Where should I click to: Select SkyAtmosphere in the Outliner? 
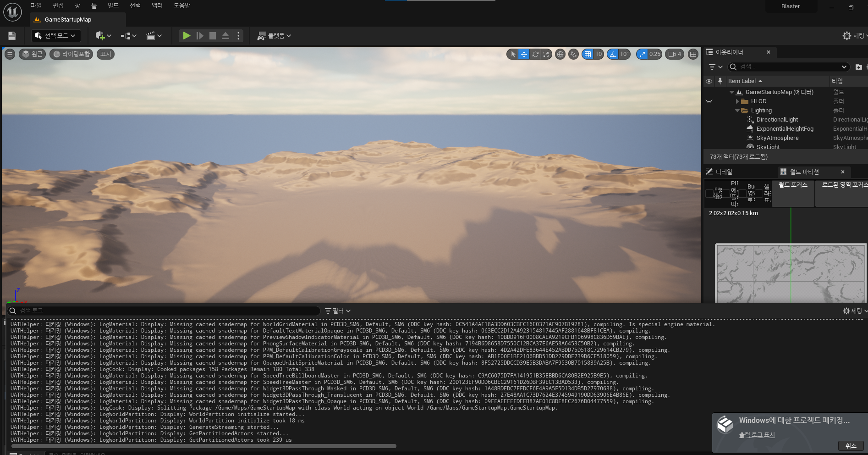(777, 138)
